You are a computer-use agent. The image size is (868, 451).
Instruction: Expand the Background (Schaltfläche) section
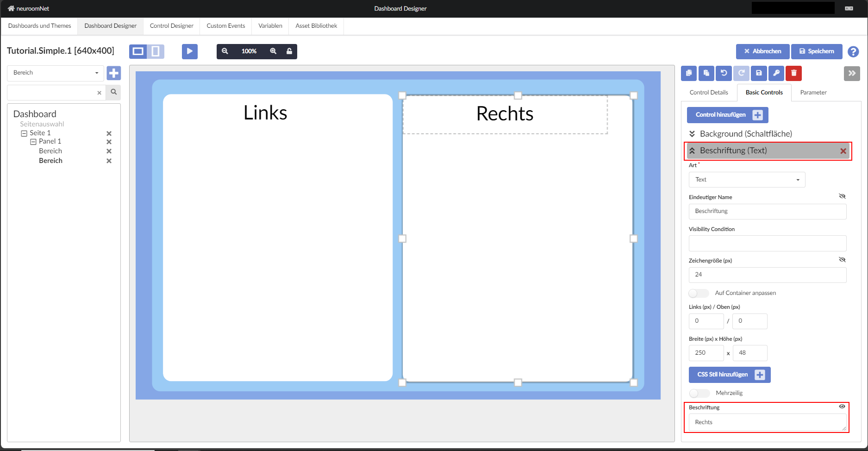pos(692,134)
